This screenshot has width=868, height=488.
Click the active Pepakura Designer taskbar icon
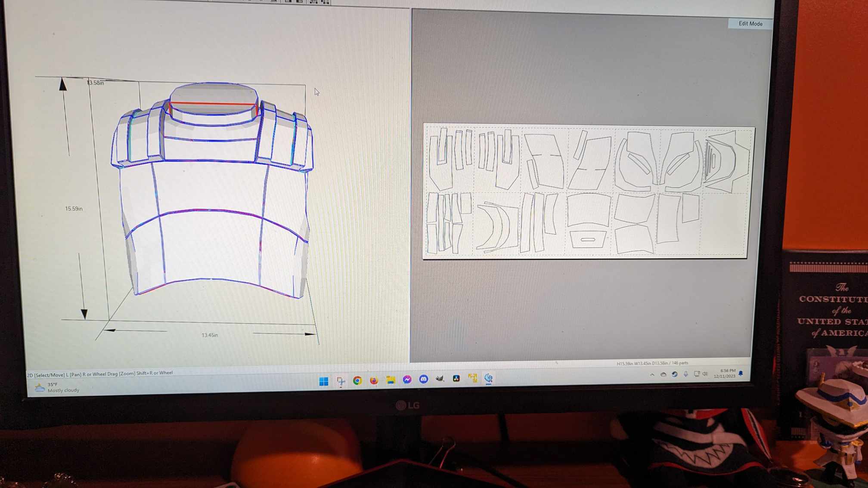(x=489, y=378)
